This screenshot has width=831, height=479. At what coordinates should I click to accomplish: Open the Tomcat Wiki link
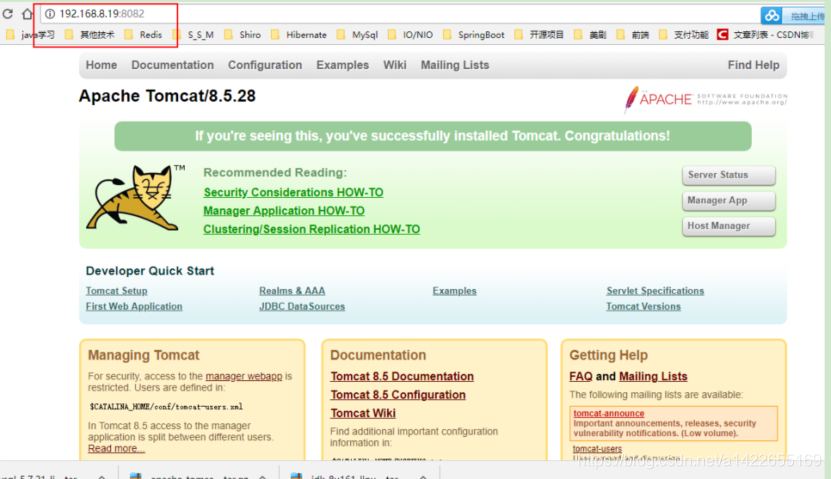(x=363, y=413)
